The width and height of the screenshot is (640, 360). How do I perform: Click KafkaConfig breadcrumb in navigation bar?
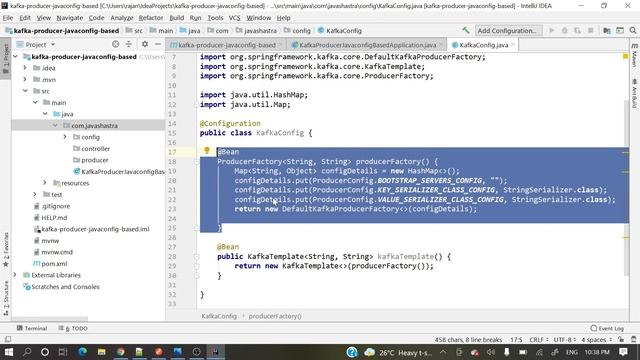coord(340,31)
